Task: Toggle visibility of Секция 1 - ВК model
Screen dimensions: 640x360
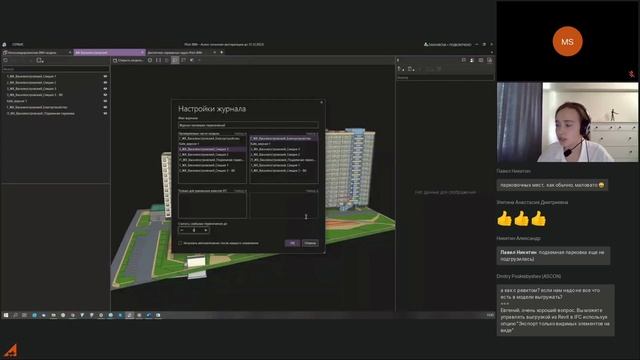Action: [105, 95]
